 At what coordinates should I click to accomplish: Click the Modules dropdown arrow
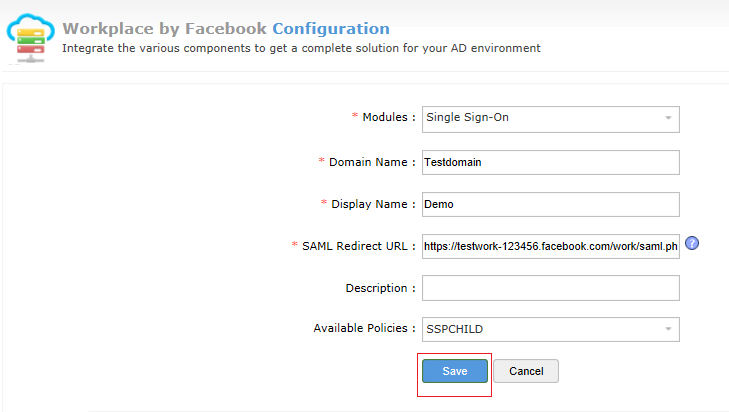click(668, 118)
